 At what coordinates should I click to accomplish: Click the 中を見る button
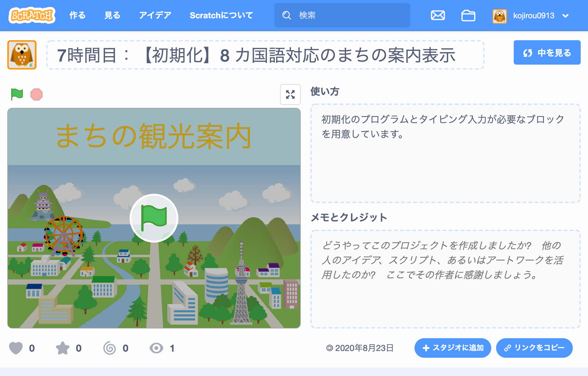pos(547,53)
